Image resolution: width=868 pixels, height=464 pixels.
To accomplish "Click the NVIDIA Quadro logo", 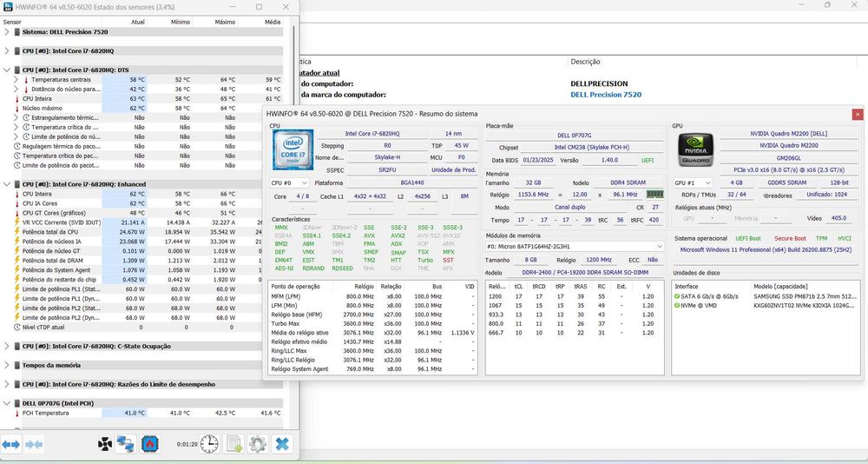I will pos(696,149).
